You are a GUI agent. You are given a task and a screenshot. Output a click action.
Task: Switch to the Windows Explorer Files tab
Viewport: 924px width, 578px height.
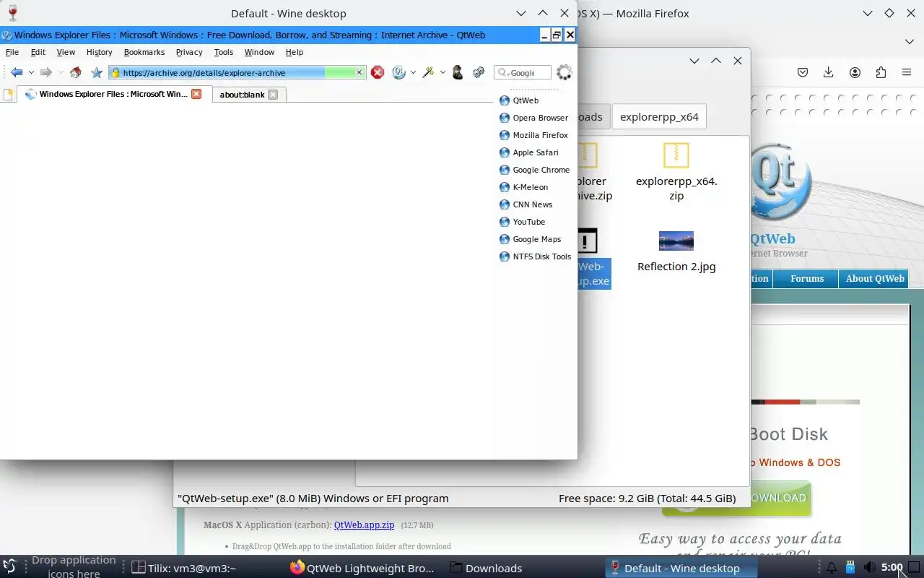click(x=113, y=94)
